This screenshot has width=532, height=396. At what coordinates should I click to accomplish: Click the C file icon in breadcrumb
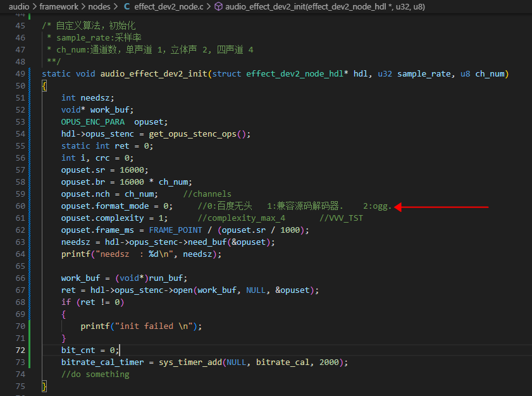click(x=127, y=6)
